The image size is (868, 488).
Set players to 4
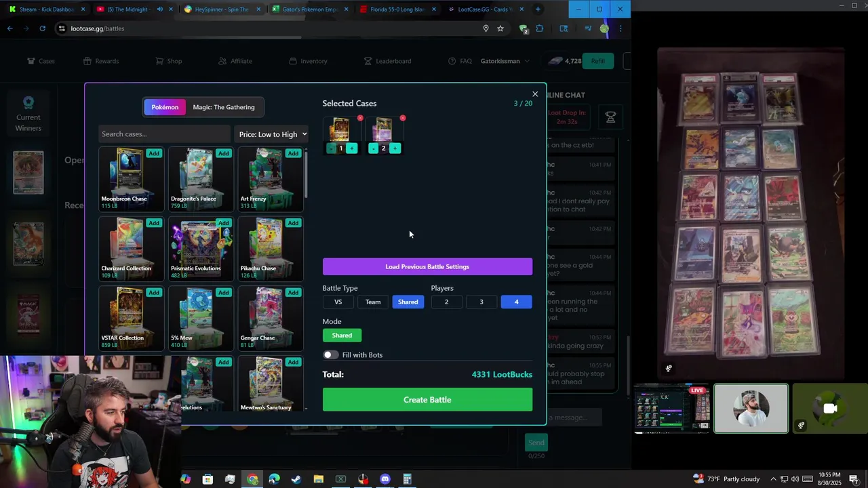click(517, 302)
